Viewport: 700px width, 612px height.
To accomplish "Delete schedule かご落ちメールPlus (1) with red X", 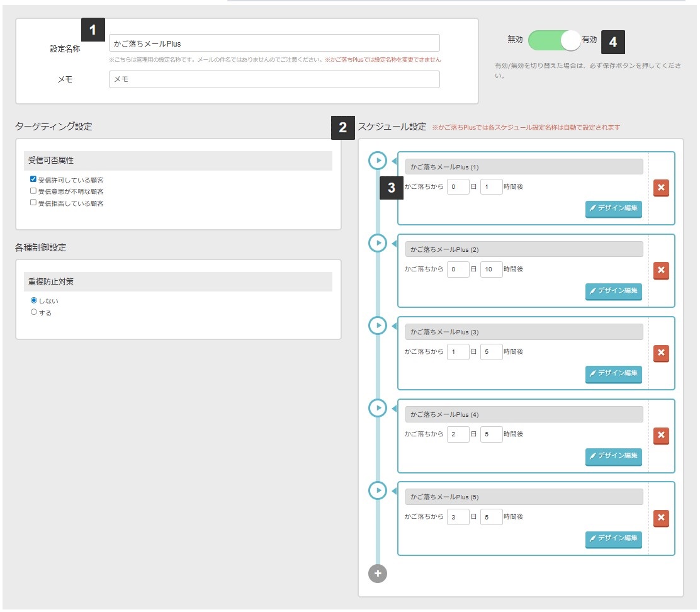I will 661,188.
